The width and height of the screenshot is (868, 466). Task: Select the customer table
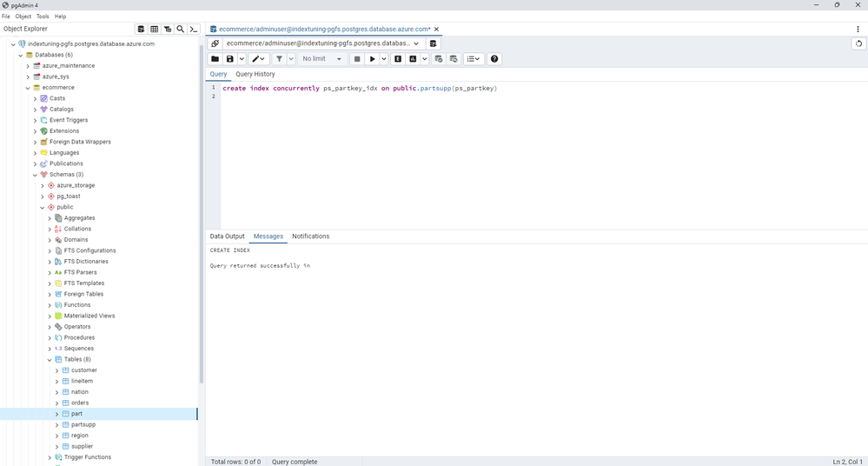click(x=84, y=370)
